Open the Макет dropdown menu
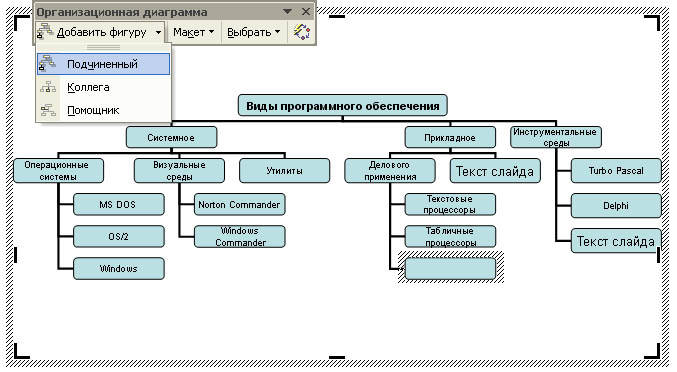This screenshot has height=372, width=677. pyautogui.click(x=193, y=32)
